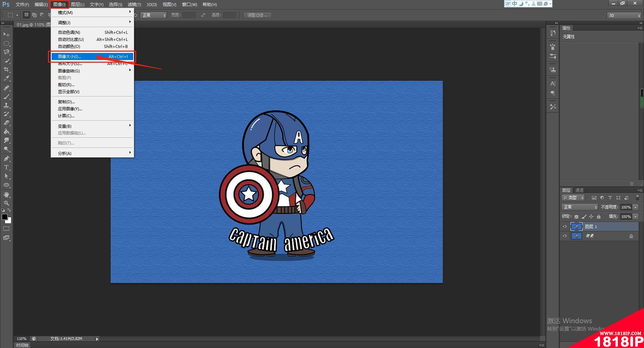
Task: Open the Paragraph panel icon
Action: pyautogui.click(x=553, y=93)
